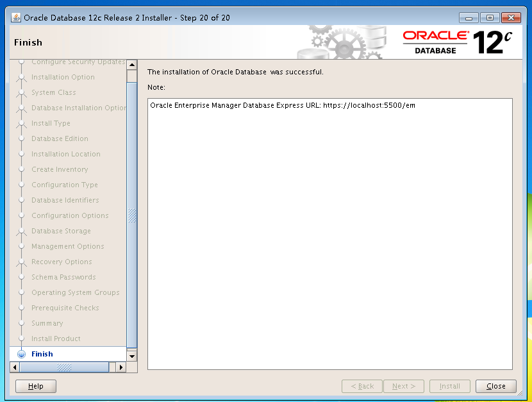
Task: Select Installation Option step
Action: tap(63, 77)
